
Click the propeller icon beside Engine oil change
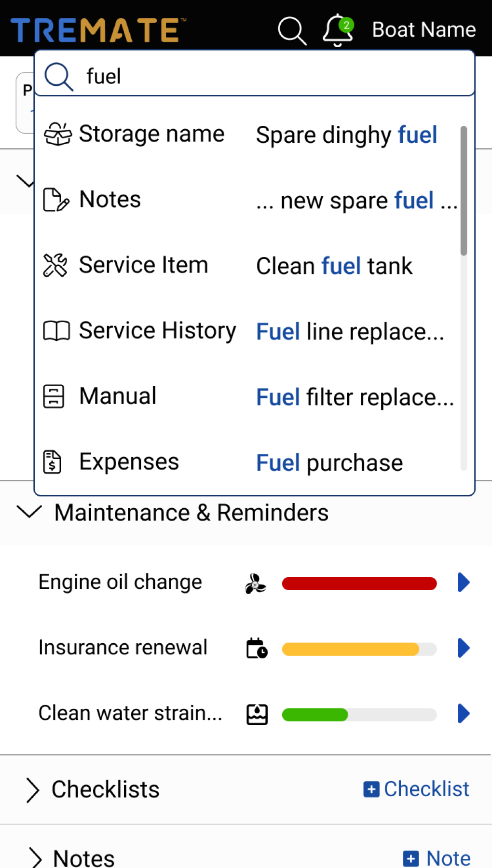pos(256,583)
